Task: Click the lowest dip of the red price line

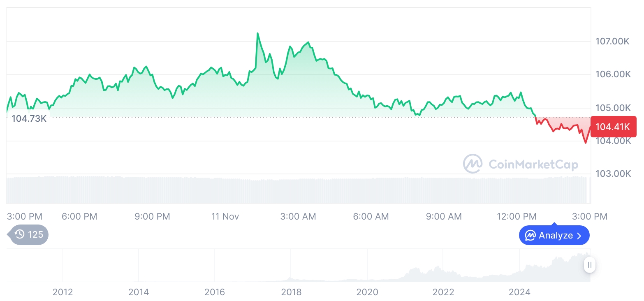Action: [x=586, y=143]
